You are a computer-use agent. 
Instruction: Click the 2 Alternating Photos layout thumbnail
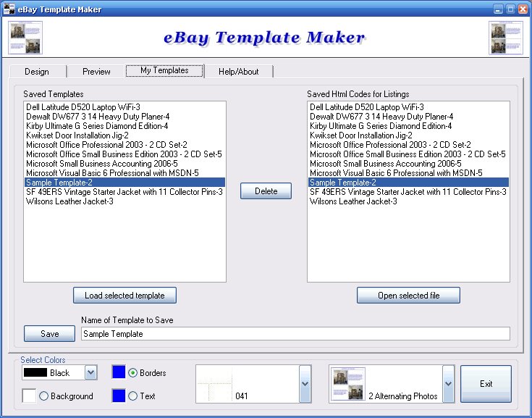[x=347, y=384]
